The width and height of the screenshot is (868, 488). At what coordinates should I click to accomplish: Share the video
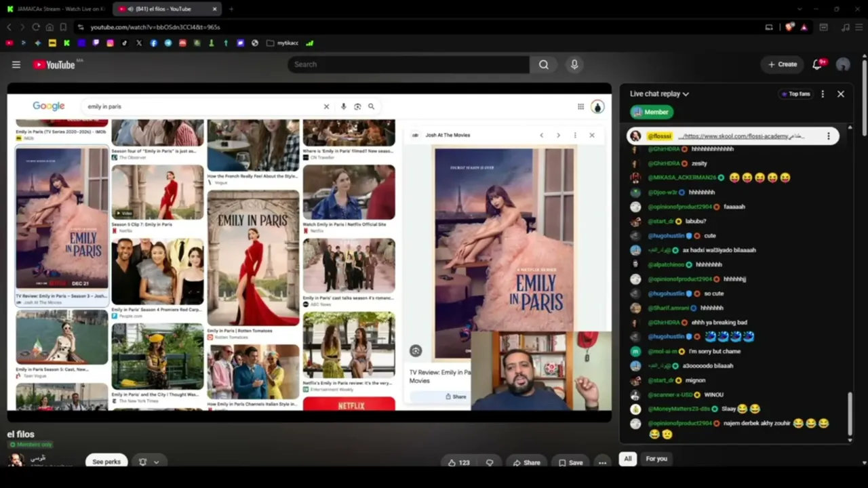click(526, 462)
